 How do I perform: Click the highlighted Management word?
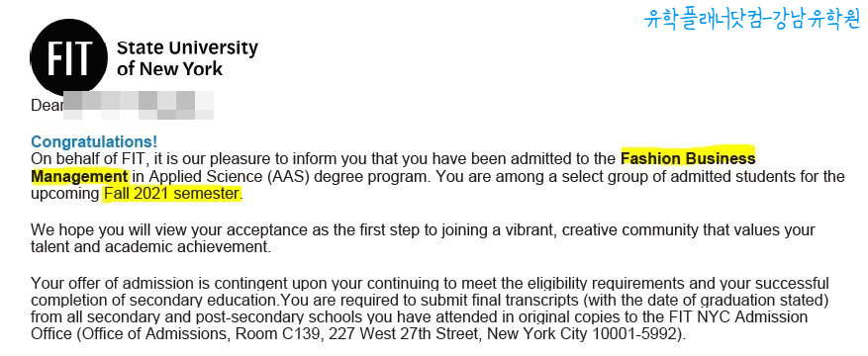(80, 177)
